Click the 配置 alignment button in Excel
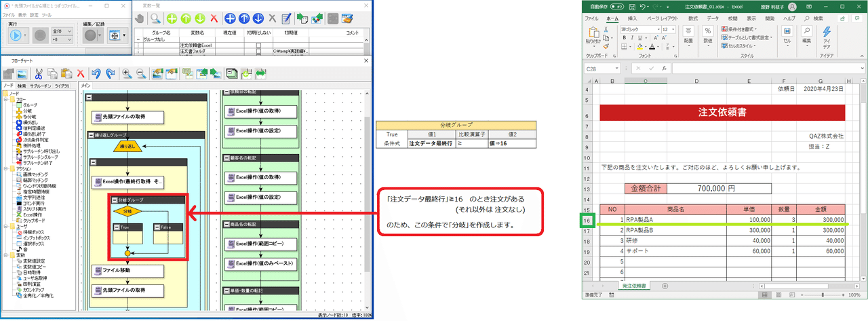This screenshot has height=321, width=868. point(687,35)
